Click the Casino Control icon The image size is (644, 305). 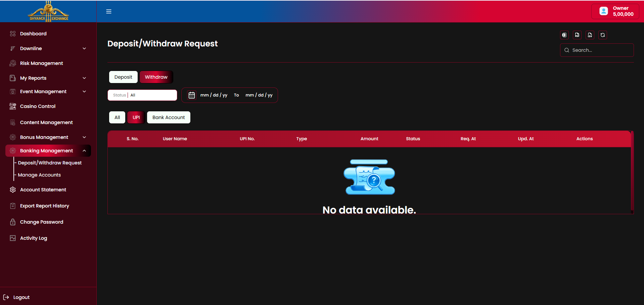13,106
